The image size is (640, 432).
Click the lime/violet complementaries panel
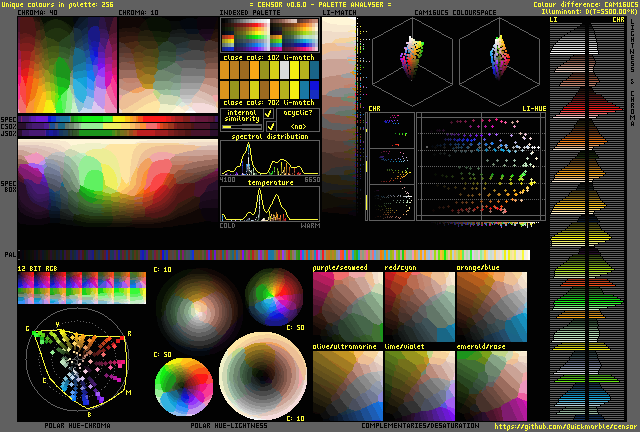(x=419, y=385)
